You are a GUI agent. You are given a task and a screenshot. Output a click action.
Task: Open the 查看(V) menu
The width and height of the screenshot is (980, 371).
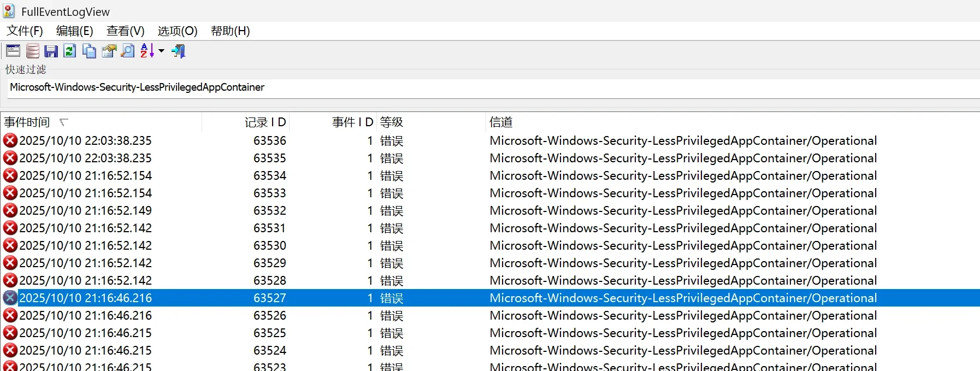(126, 31)
